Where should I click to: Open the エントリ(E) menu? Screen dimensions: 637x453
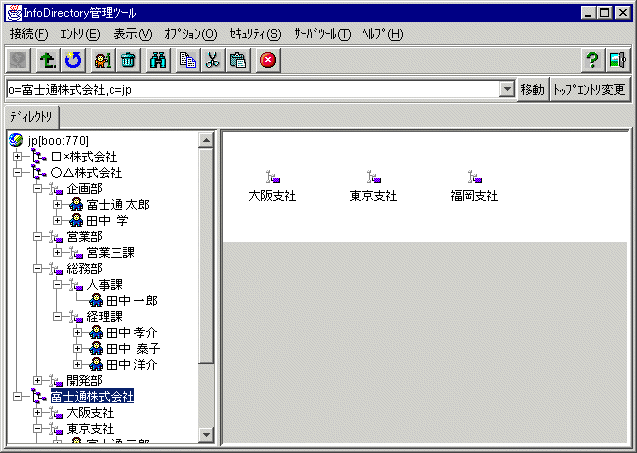click(x=80, y=34)
